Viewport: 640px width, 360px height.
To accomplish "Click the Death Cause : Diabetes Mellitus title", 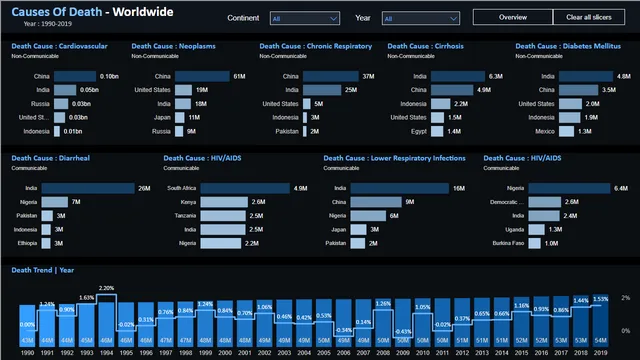I will (568, 46).
